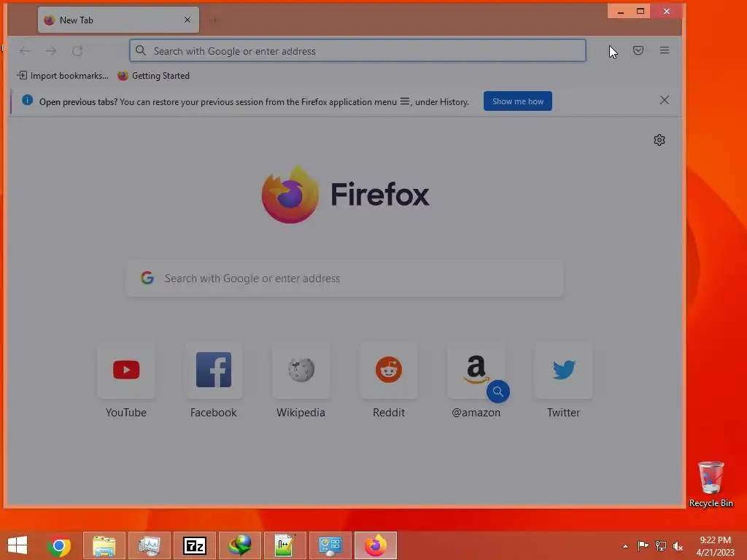Open the Windows Start button

coord(18,545)
